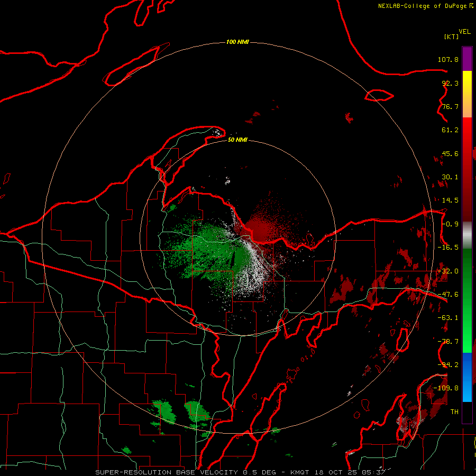This screenshot has width=476, height=476.
Task: Click the 100 NMI range ring label
Action: pos(237,42)
